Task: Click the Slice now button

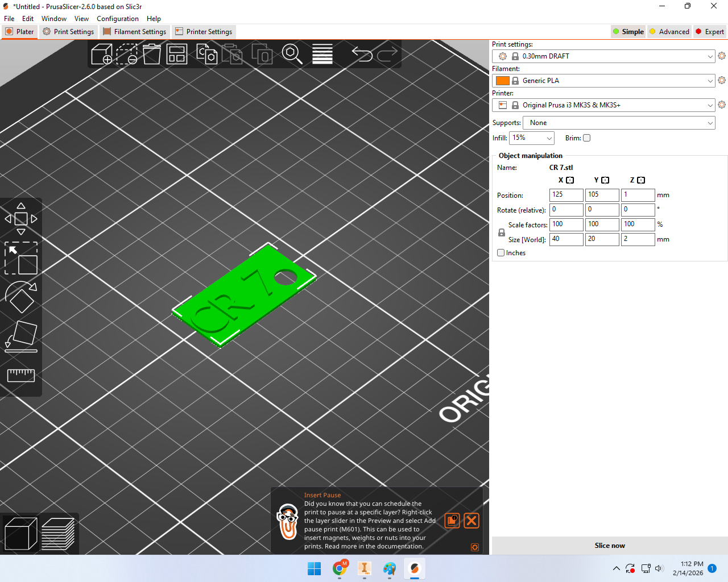Action: click(610, 546)
